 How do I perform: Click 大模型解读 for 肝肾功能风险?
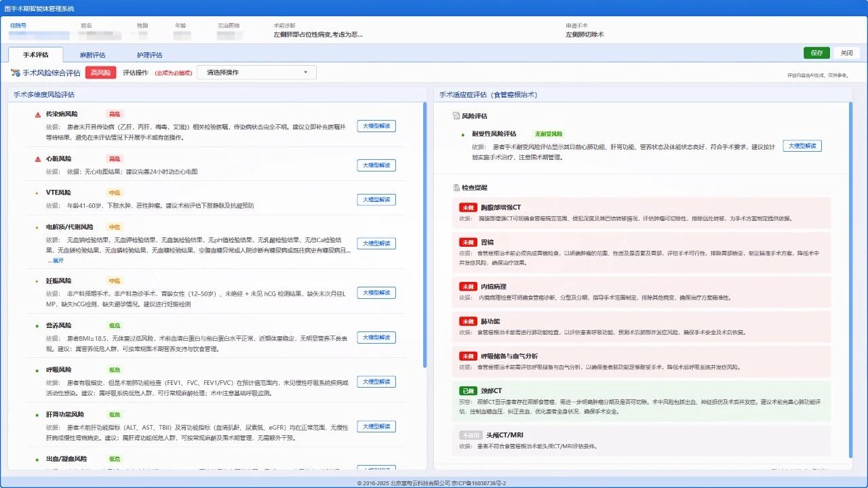pos(376,426)
